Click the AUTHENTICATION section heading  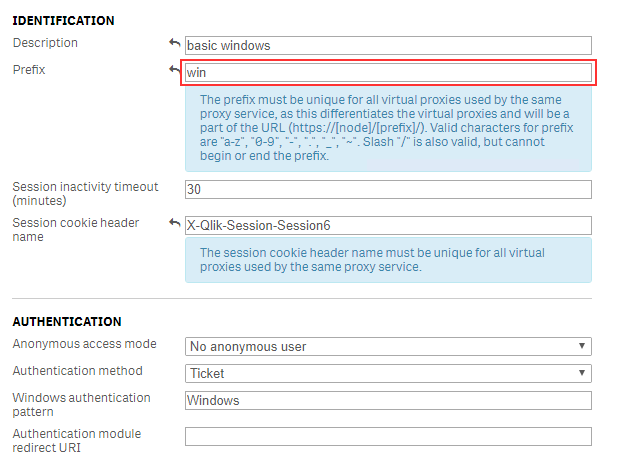tap(67, 322)
